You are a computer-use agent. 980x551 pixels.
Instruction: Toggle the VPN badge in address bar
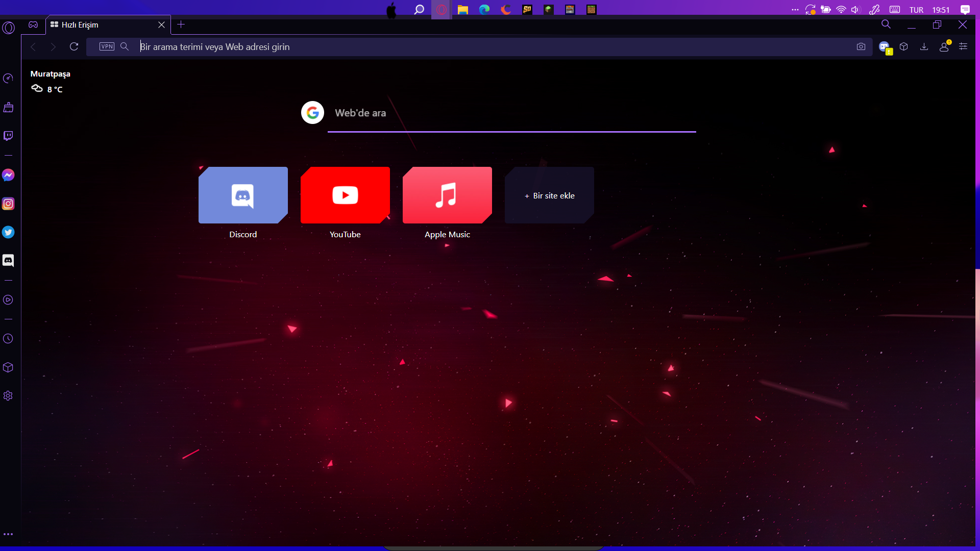click(x=107, y=46)
